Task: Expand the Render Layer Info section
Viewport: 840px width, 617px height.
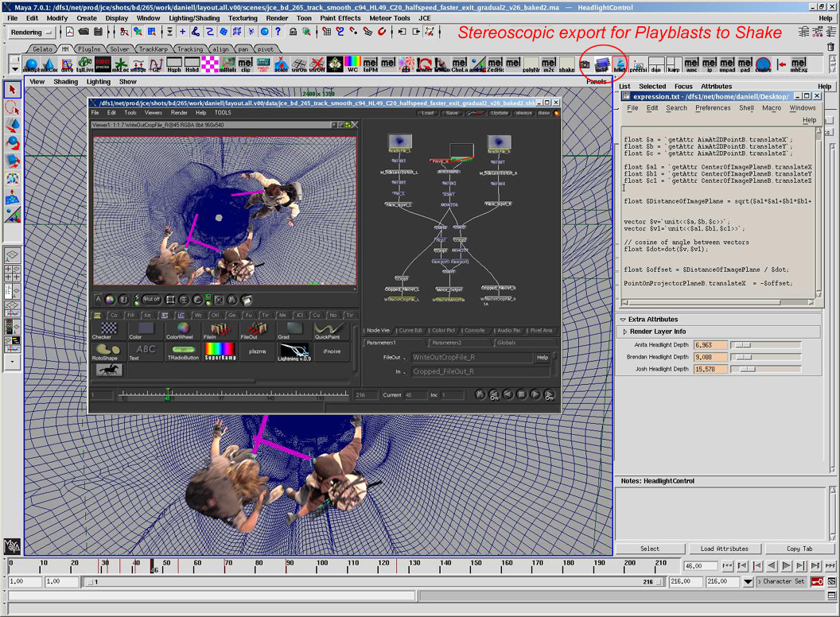Action: point(625,332)
